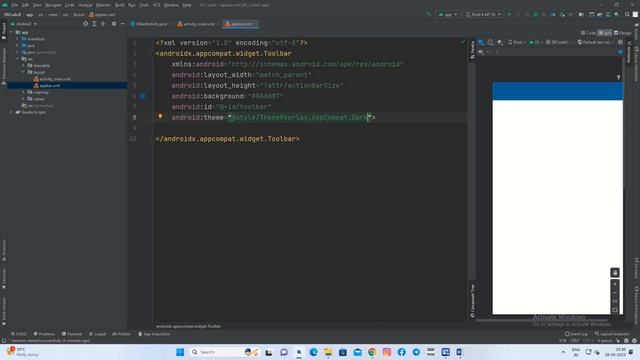The image size is (640, 360).
Task: Toggle the view options eye icon
Action: [481, 52]
